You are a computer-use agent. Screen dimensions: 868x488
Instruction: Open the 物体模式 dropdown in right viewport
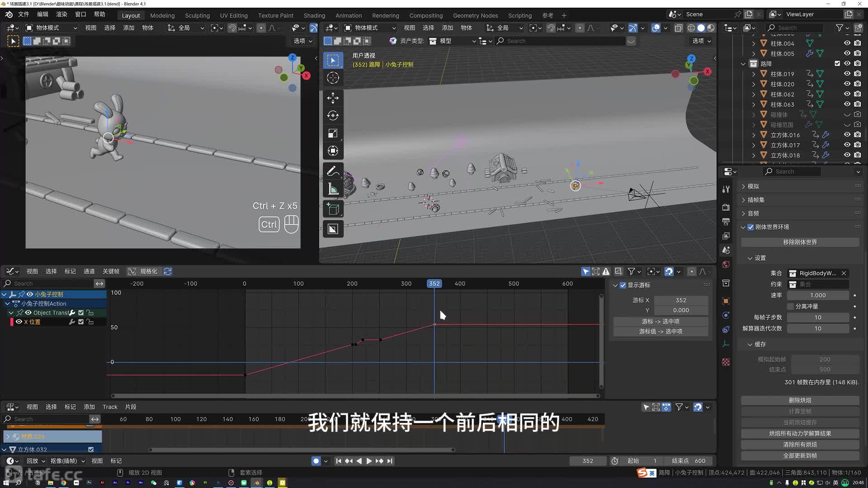(x=370, y=28)
